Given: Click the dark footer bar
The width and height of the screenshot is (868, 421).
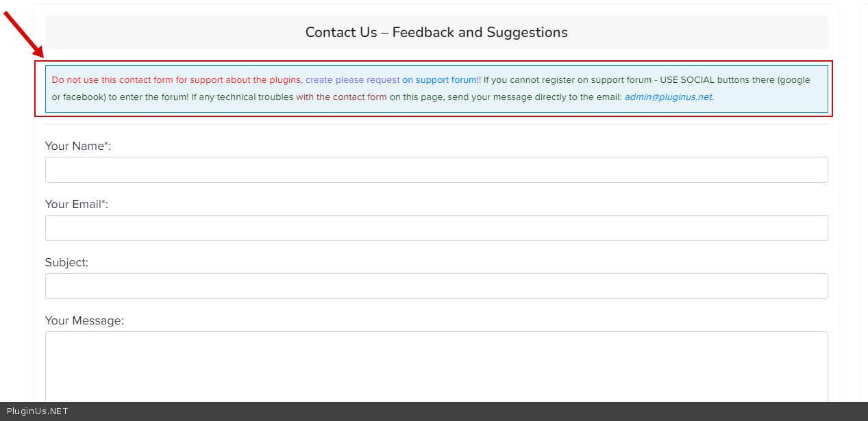Looking at the screenshot, I should (x=480, y=411).
